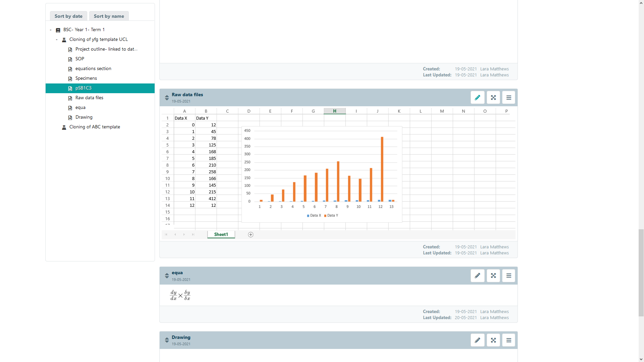Click Sort by date button
This screenshot has height=362, width=644.
tap(68, 16)
